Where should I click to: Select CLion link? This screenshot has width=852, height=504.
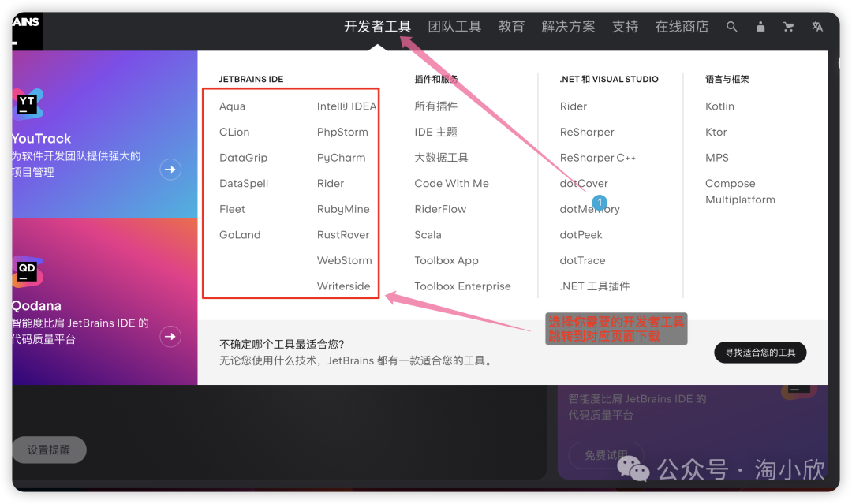pyautogui.click(x=234, y=132)
